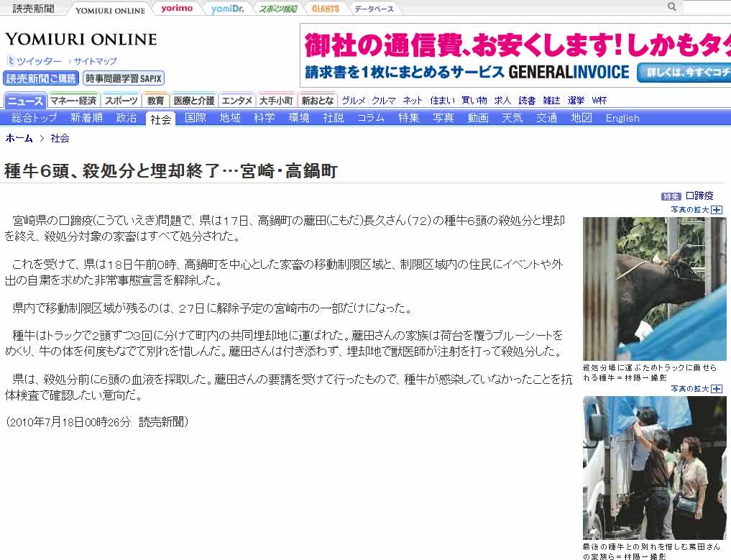731x560 pixels.
Task: Open the 国際 section in the blue menu
Action: 196,118
